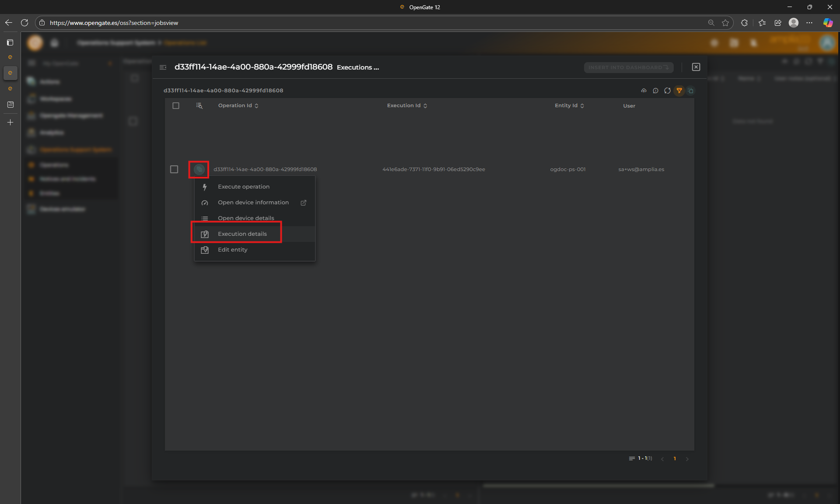Image resolution: width=840 pixels, height=504 pixels.
Task: Click the hamburger menu icon beside dialog title
Action: (x=163, y=67)
